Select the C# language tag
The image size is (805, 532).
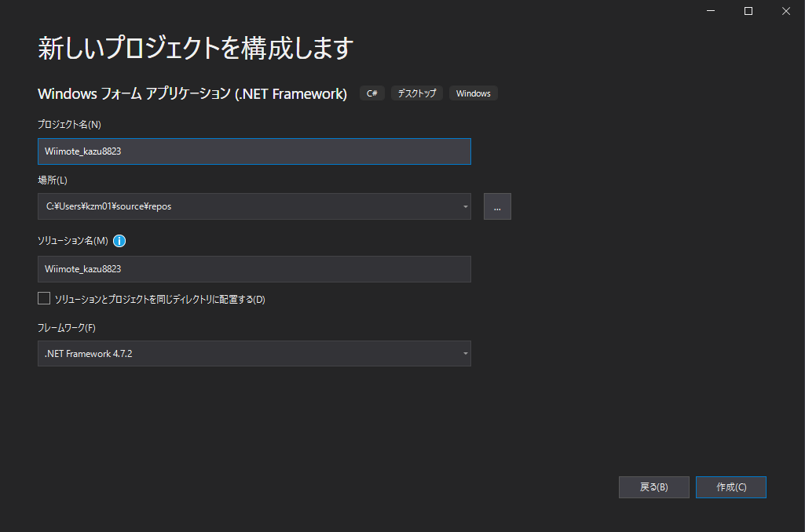pos(371,93)
